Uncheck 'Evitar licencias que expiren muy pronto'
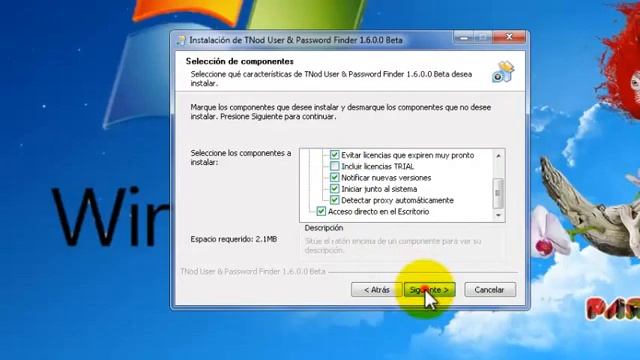This screenshot has height=360, width=640. [334, 155]
